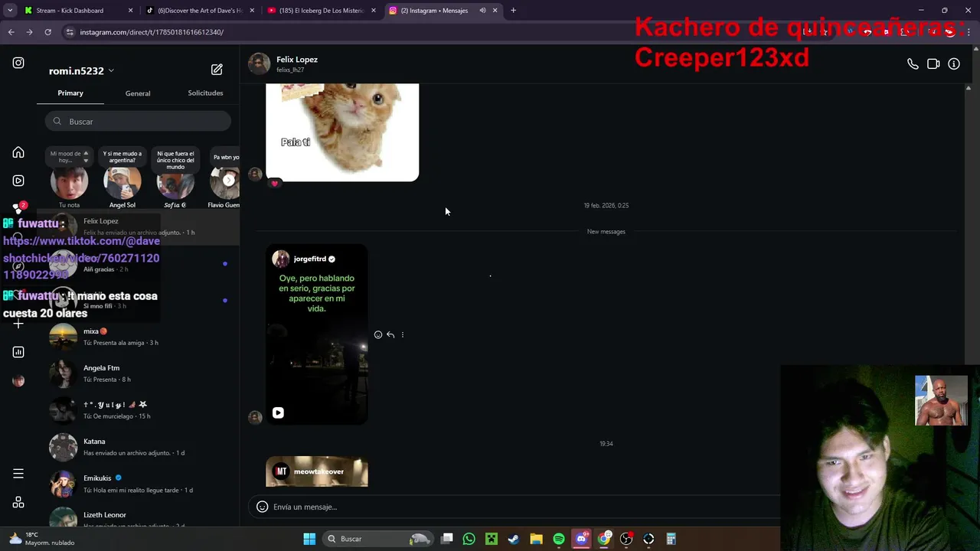Open Felix Lopez conversation in list
The height and width of the screenshot is (551, 980).
pos(138,227)
